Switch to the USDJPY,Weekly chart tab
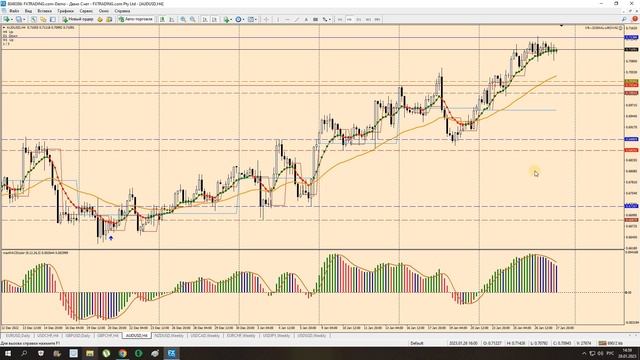This screenshot has width=640, height=360. [276, 336]
